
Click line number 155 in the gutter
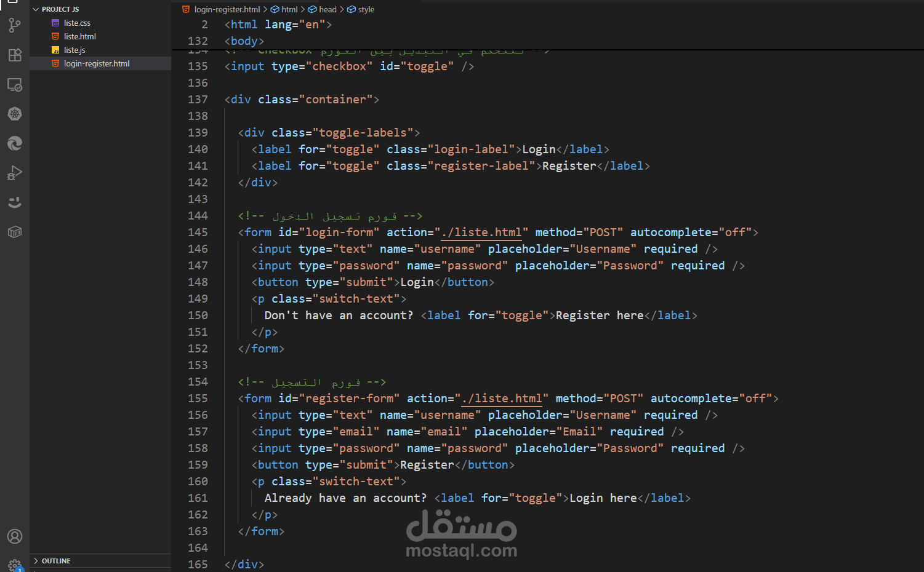tap(198, 399)
